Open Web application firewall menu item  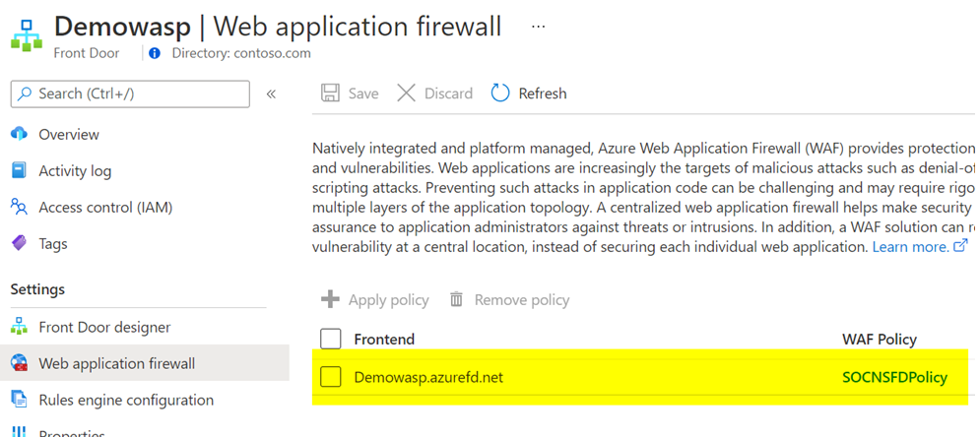[116, 363]
